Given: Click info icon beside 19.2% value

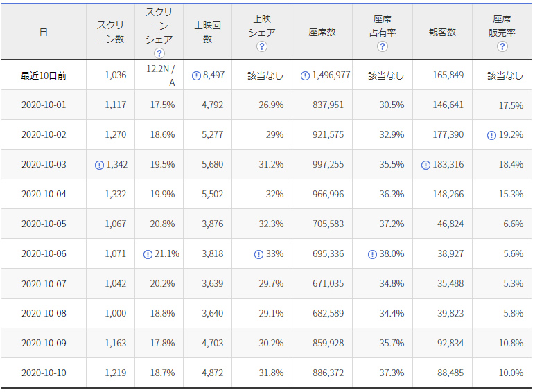Looking at the screenshot, I should pyautogui.click(x=491, y=135).
